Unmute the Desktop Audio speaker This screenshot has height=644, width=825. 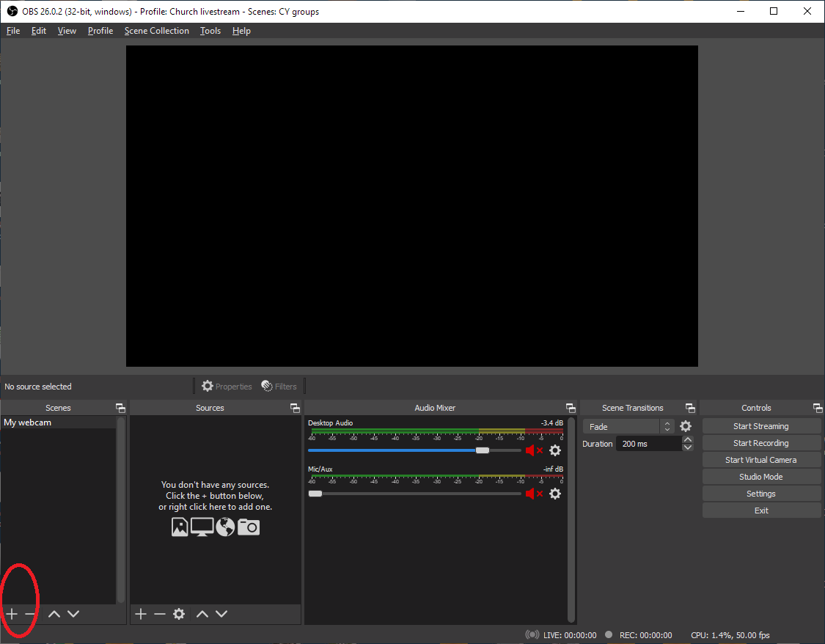[534, 450]
